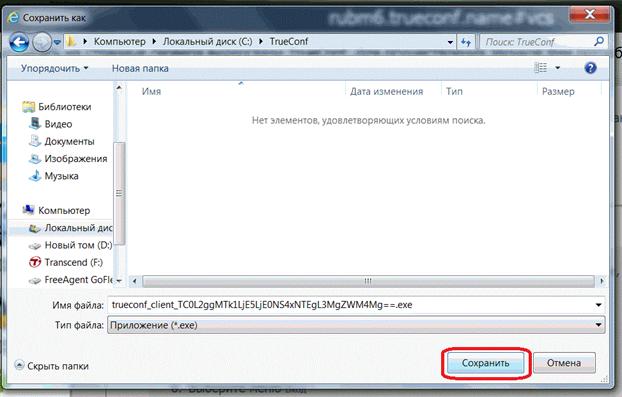Viewport: 622px width, 397px height.
Task: Click the Internet Explorer icon in title bar
Action: [13, 18]
